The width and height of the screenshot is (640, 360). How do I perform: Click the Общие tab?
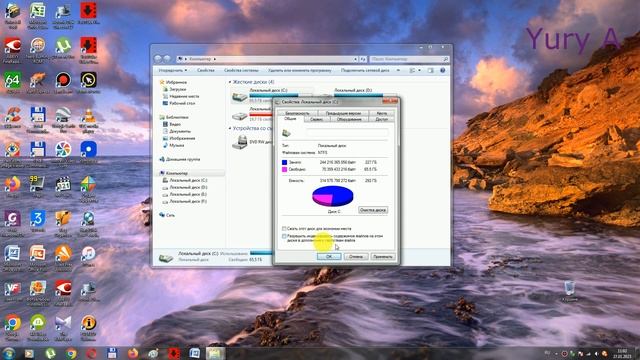tap(290, 119)
